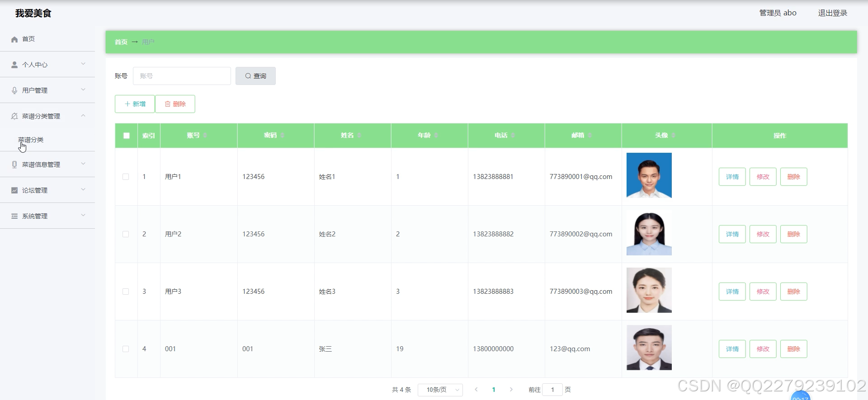Viewport: 868px width, 400px height.
Task: Click the sort icon on 年龄 column
Action: (x=436, y=135)
